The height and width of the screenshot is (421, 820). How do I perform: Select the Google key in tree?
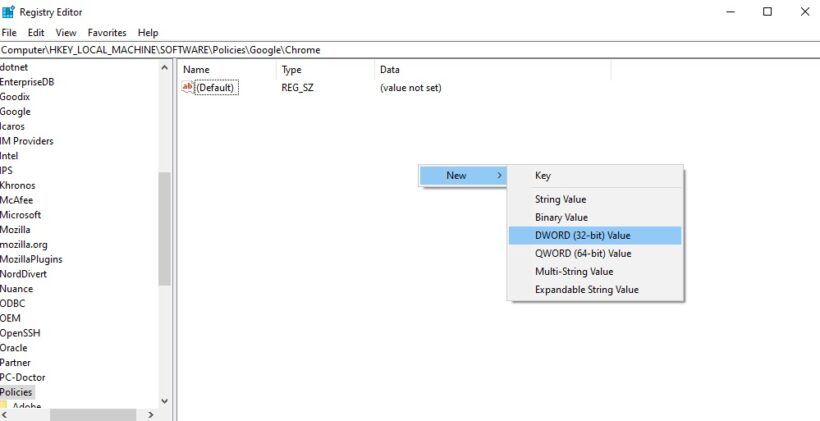15,111
